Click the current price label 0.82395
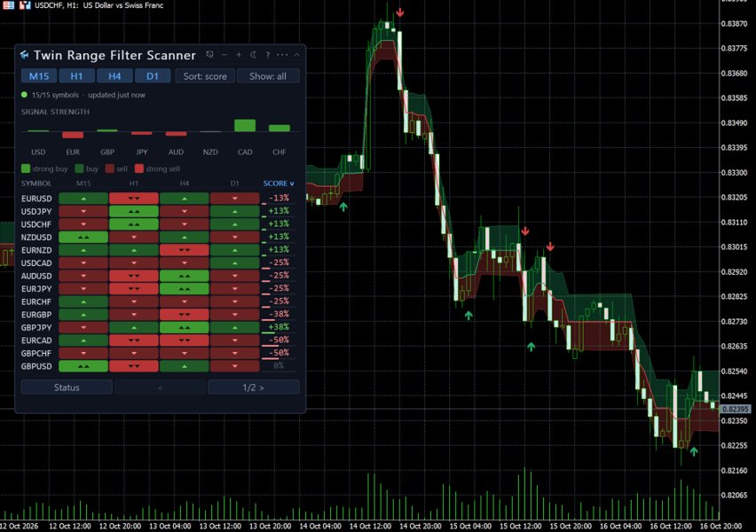 point(736,409)
